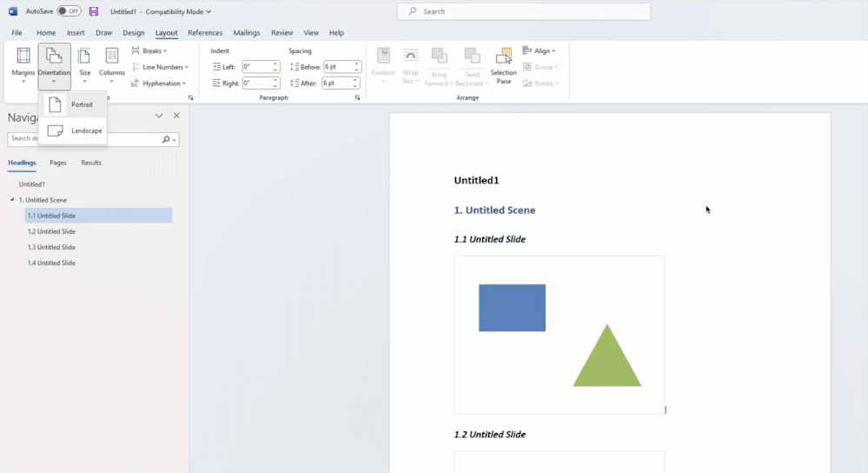
Task: Open Navigation pane options chevron
Action: tap(159, 116)
